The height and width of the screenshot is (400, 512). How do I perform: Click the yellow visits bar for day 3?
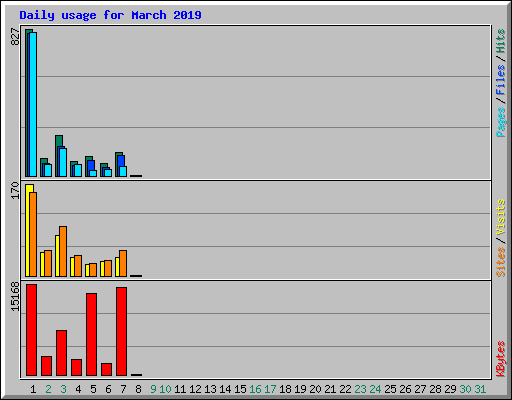pos(57,256)
